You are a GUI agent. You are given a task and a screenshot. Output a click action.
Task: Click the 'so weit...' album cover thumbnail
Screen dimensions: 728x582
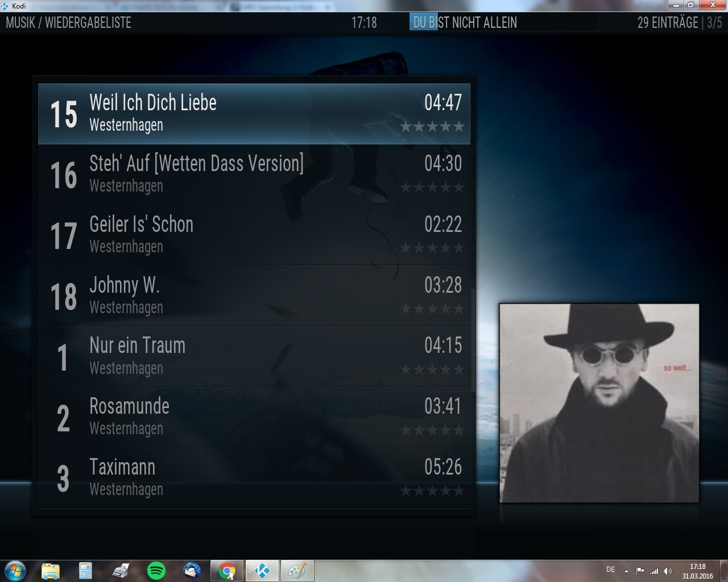(599, 403)
